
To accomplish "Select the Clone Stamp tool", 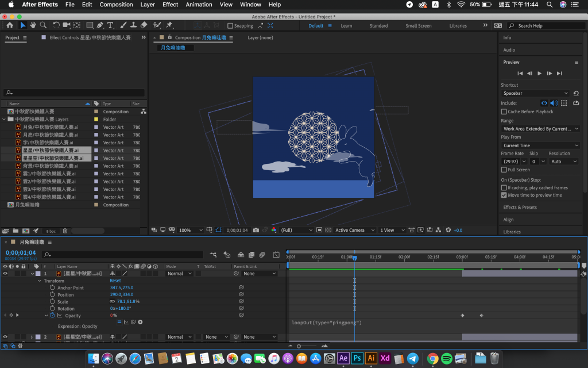I will [133, 25].
